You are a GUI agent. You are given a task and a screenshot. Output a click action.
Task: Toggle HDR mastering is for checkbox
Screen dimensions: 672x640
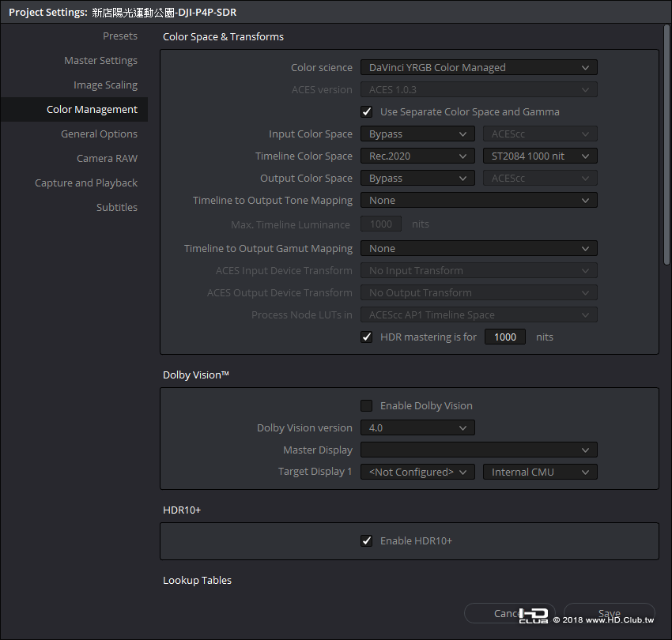pos(366,337)
